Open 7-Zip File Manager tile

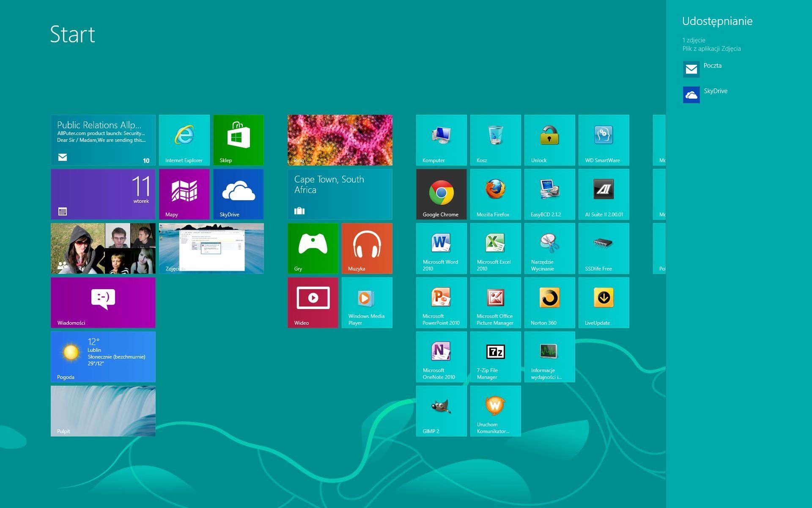496,357
